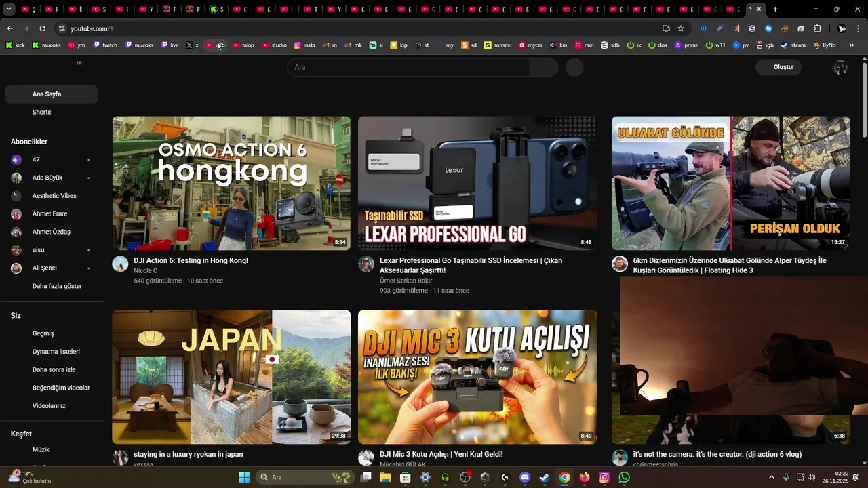This screenshot has height=488, width=868.
Task: Open the Ömer Serkan Bakır channel avatar
Action: point(366,264)
